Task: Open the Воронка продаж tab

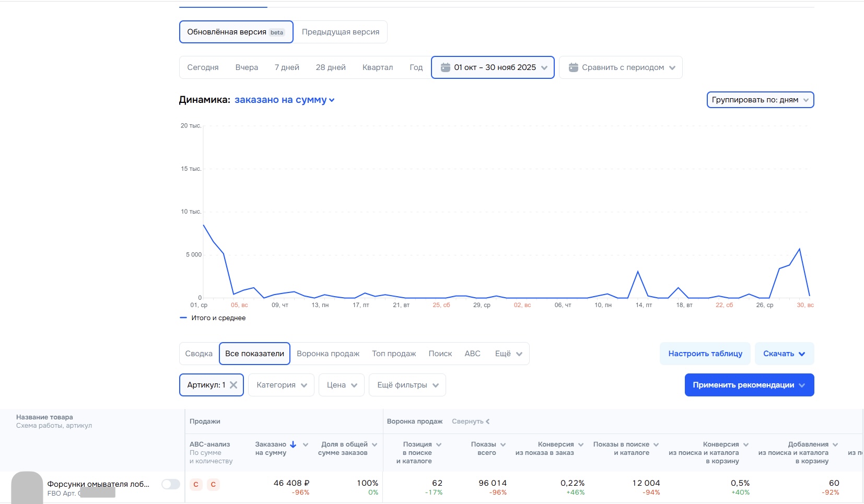Action: click(x=328, y=354)
